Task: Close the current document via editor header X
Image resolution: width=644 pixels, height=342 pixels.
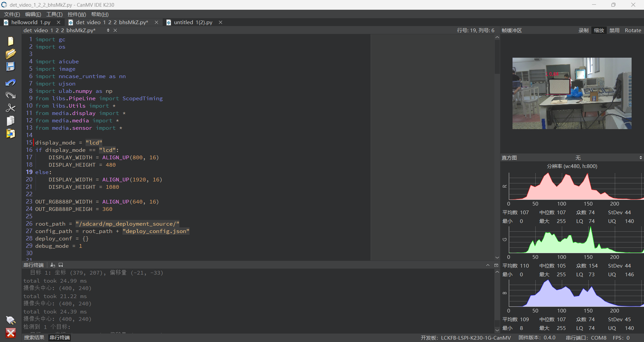Action: pyautogui.click(x=115, y=30)
